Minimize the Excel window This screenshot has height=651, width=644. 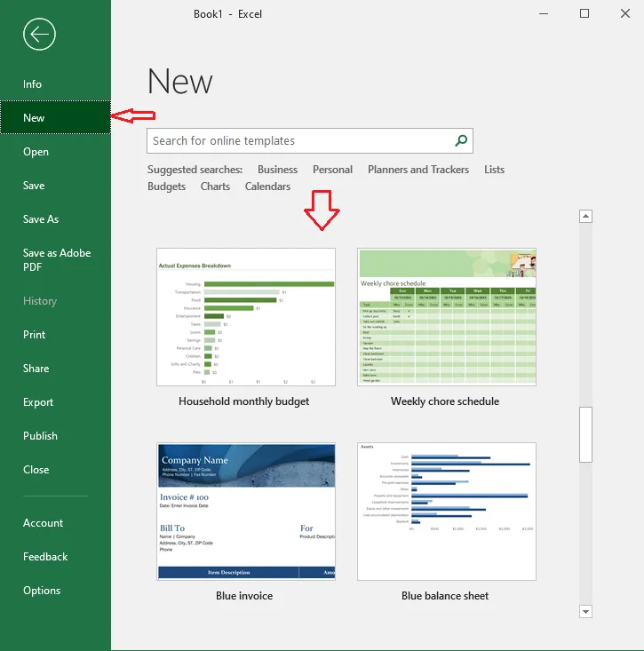coord(544,13)
